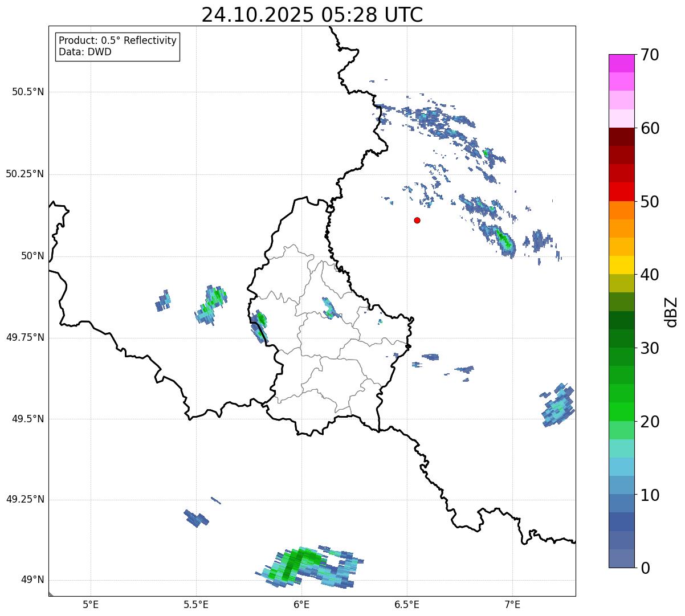This screenshot has height=616, width=685.
Task: Click the cyan colorbar swatch near 15 dBZ
Action: pos(621,467)
